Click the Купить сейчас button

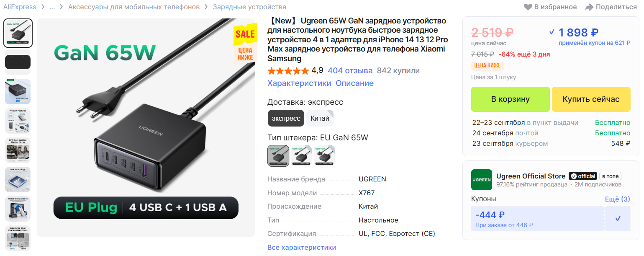pyautogui.click(x=591, y=99)
